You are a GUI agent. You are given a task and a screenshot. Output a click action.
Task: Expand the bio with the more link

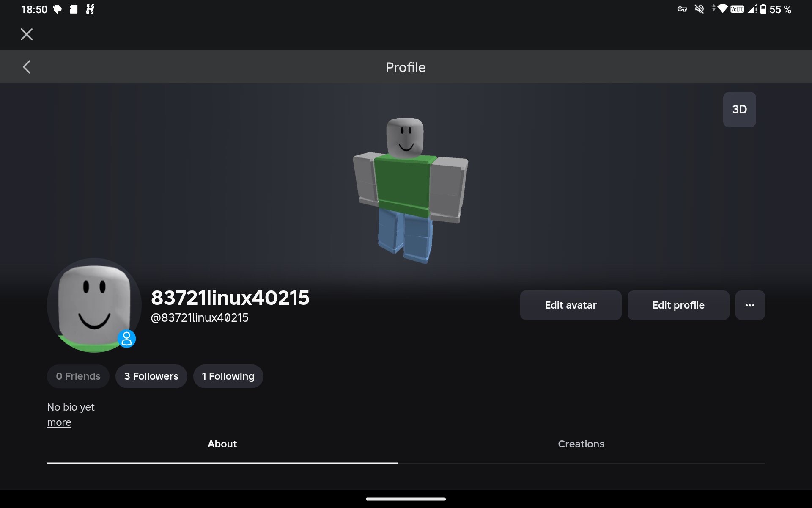[59, 422]
